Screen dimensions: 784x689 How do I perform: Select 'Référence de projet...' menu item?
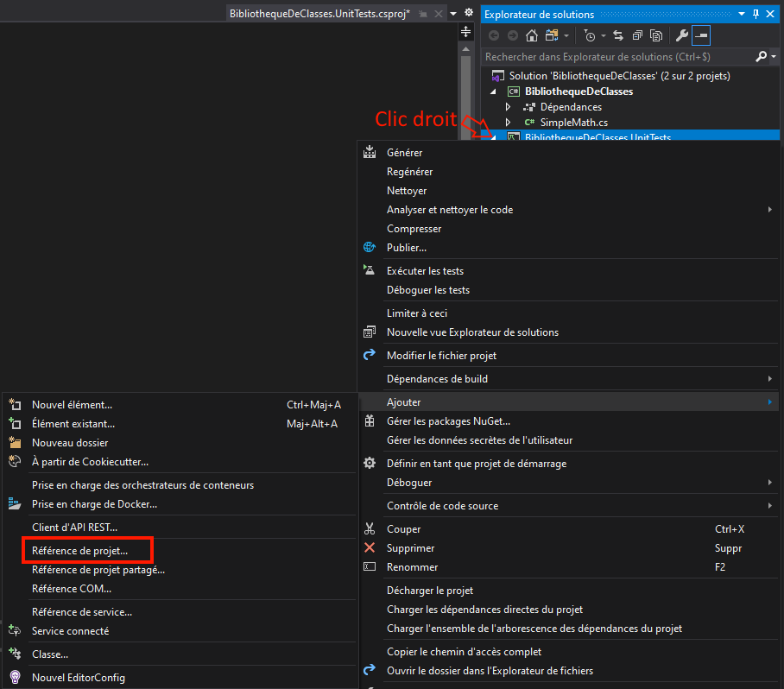click(79, 550)
